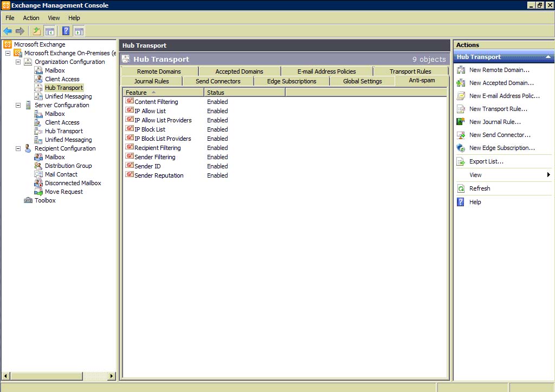Viewport: 555px width, 392px height.
Task: Click the Disconnected Mailbox tree icon
Action: tap(38, 183)
